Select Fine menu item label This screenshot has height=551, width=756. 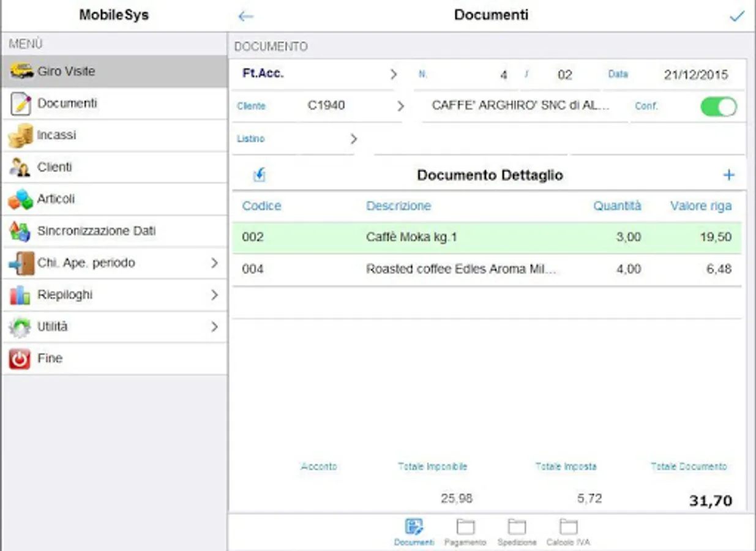pos(50,359)
